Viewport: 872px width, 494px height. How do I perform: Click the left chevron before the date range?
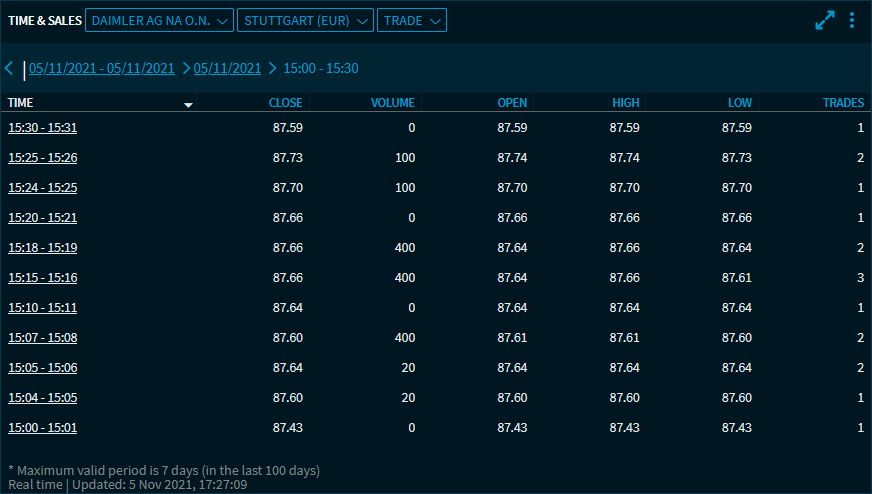(x=9, y=68)
